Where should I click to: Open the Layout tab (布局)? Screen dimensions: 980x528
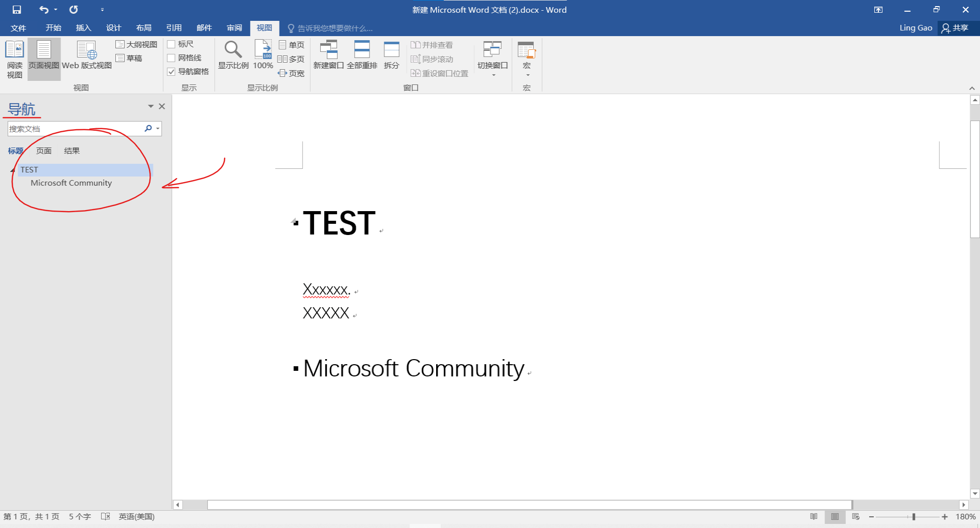(144, 28)
